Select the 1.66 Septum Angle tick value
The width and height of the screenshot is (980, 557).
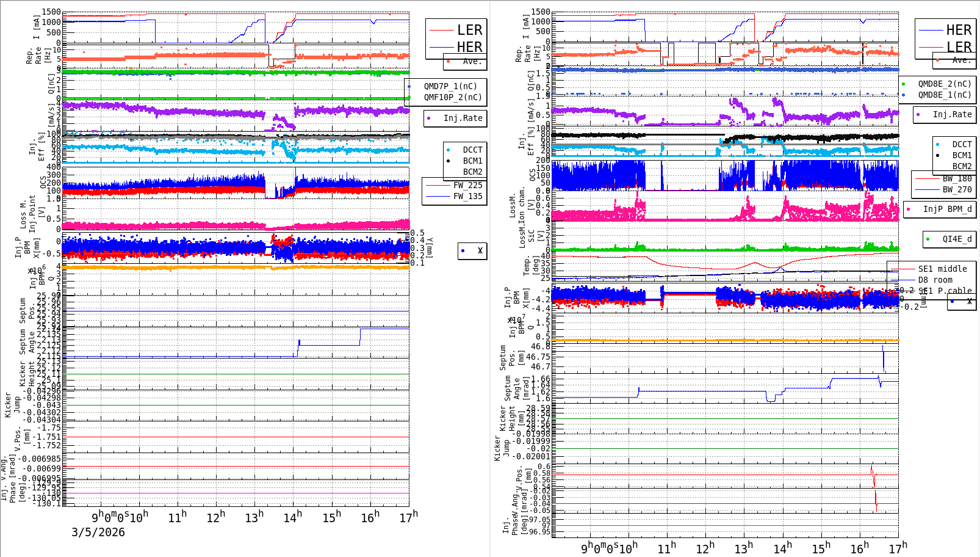(x=541, y=379)
